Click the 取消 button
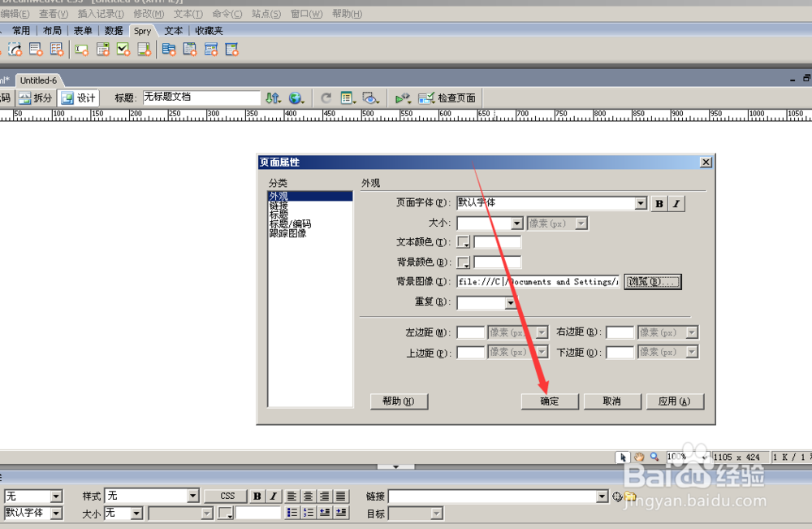Viewport: 812px width, 529px height. point(612,401)
